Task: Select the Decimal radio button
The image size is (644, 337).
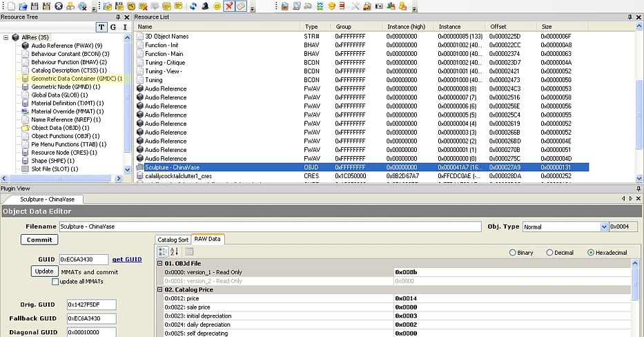Action: tap(550, 253)
